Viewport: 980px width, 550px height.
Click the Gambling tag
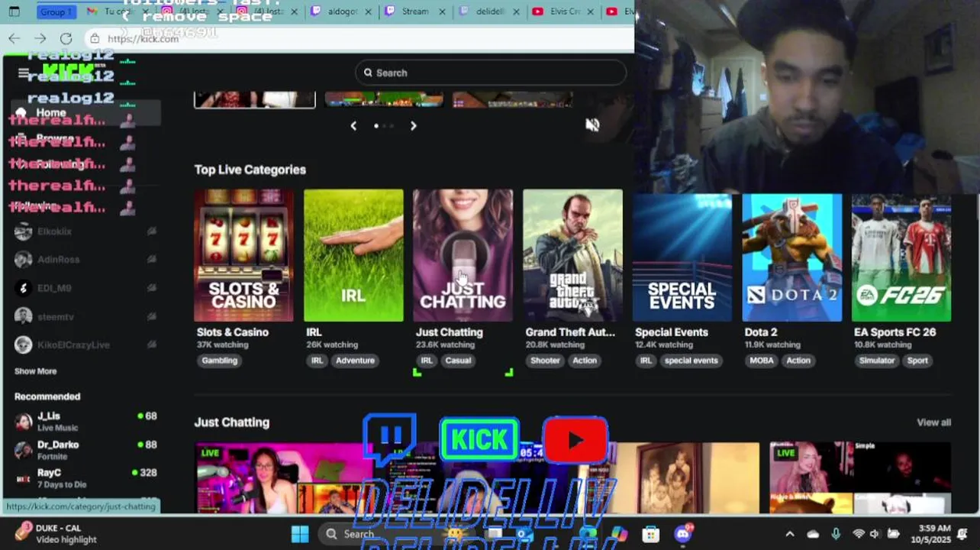coord(219,361)
